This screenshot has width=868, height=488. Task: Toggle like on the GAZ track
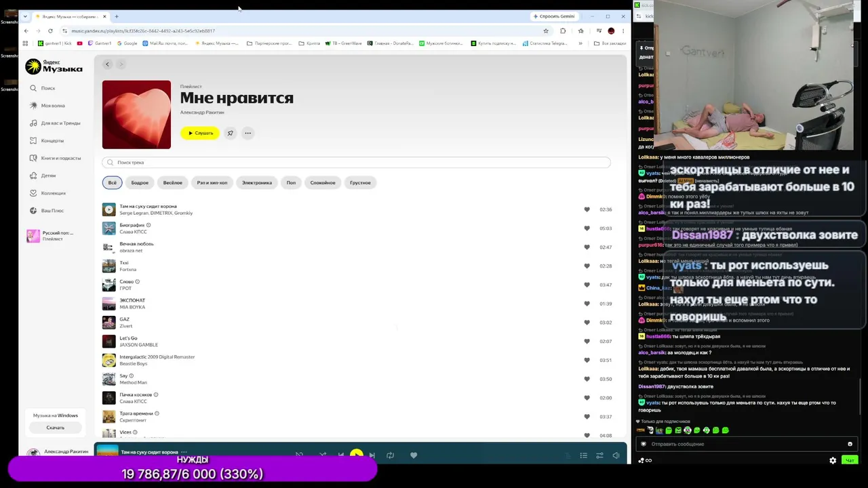[x=587, y=323]
